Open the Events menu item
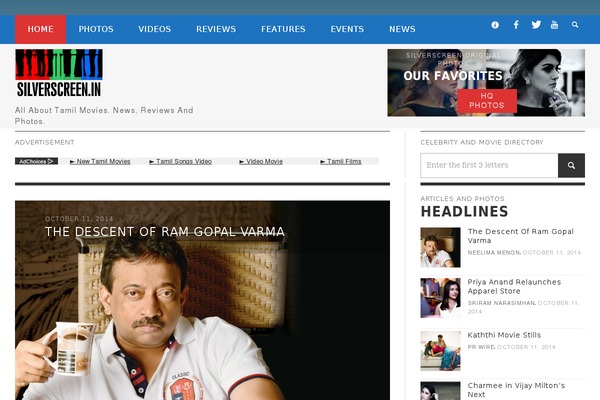 (347, 29)
